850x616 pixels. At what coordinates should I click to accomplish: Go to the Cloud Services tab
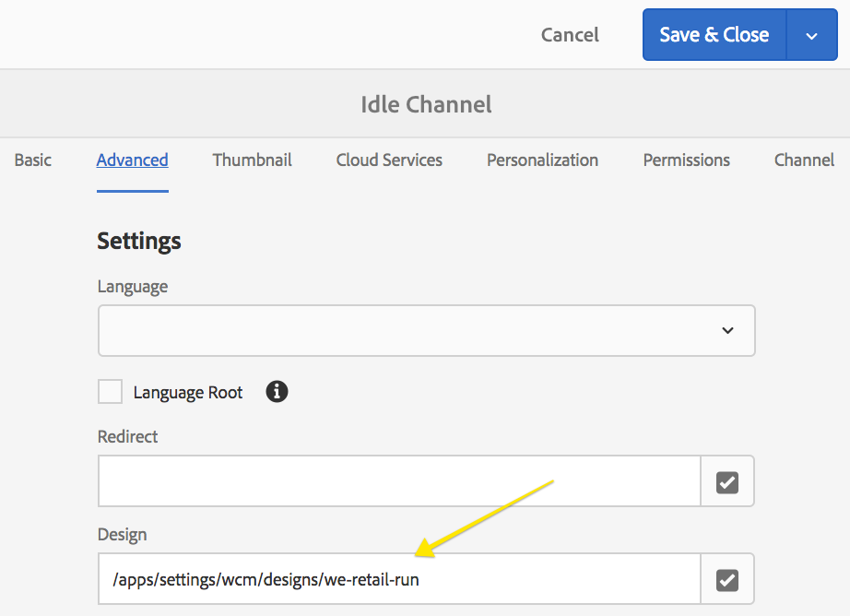(389, 160)
